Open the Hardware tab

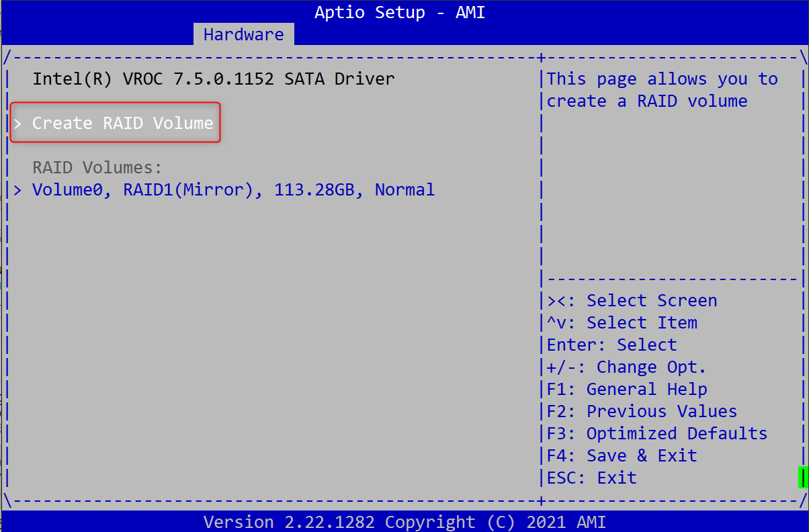pyautogui.click(x=244, y=34)
